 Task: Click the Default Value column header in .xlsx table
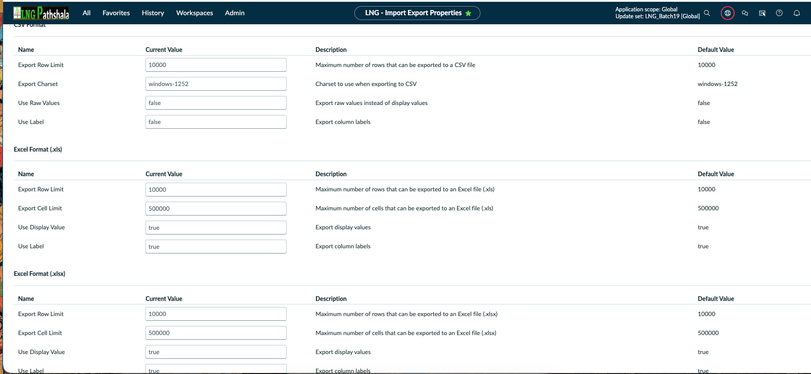point(716,299)
